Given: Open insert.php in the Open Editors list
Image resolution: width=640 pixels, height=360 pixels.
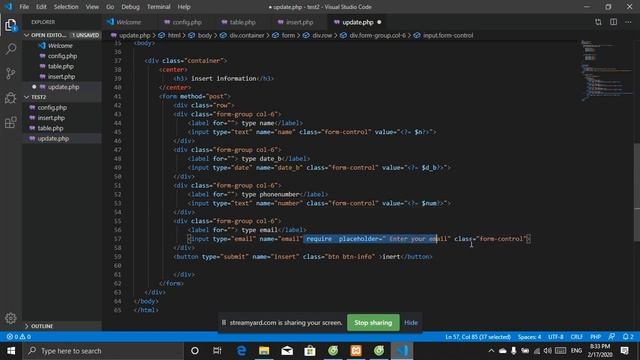Looking at the screenshot, I should tap(61, 77).
